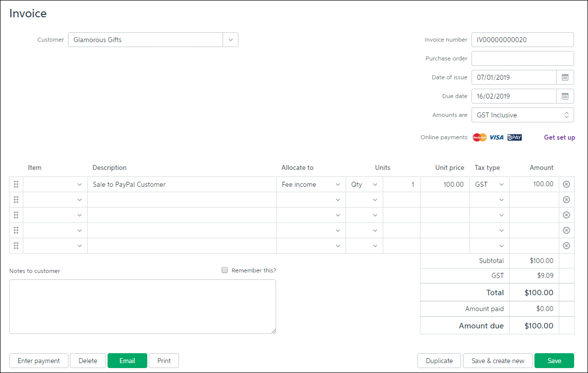Remove the Sale to PayPal Customer line
The width and height of the screenshot is (588, 373).
tap(566, 184)
